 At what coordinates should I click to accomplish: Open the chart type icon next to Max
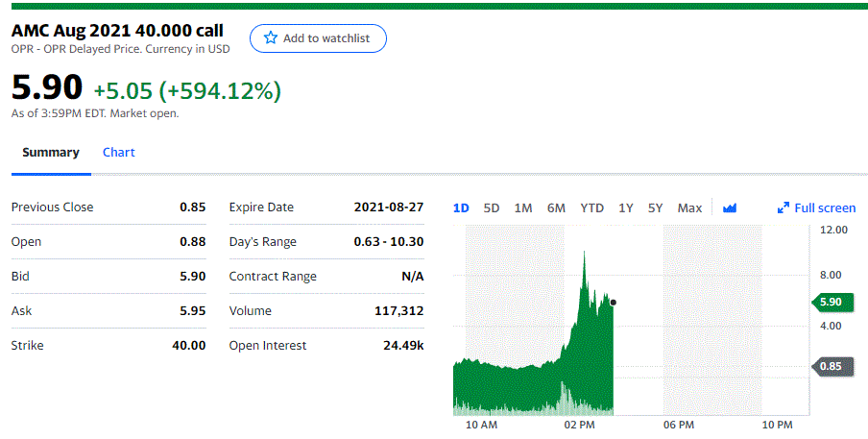(x=730, y=208)
